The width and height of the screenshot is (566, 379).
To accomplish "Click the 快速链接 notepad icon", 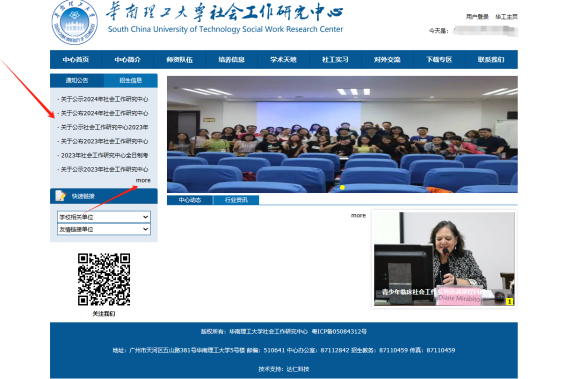I will tap(60, 196).
